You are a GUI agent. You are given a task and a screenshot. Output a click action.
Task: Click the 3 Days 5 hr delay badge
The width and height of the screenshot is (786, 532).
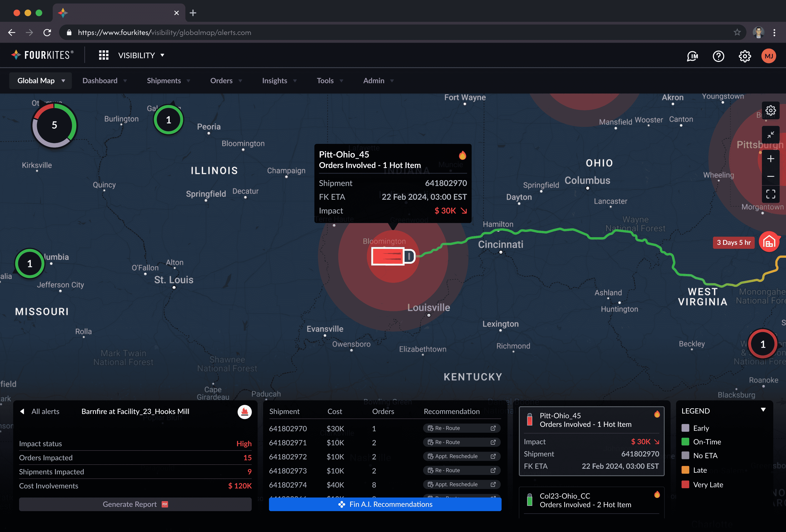point(734,243)
